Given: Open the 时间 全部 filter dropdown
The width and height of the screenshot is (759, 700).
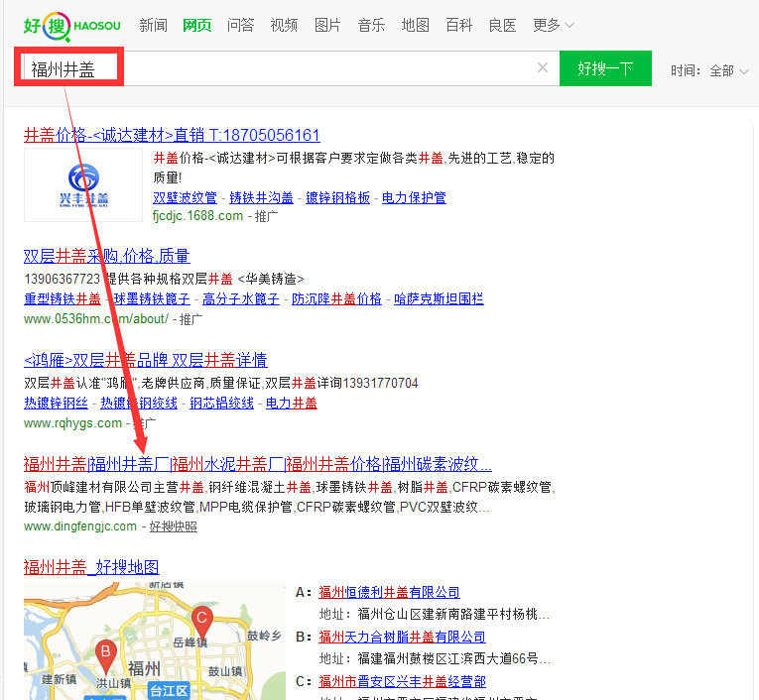Looking at the screenshot, I should point(729,71).
